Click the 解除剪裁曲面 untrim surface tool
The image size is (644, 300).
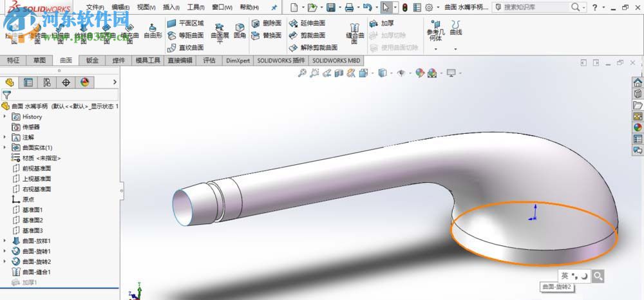point(314,48)
